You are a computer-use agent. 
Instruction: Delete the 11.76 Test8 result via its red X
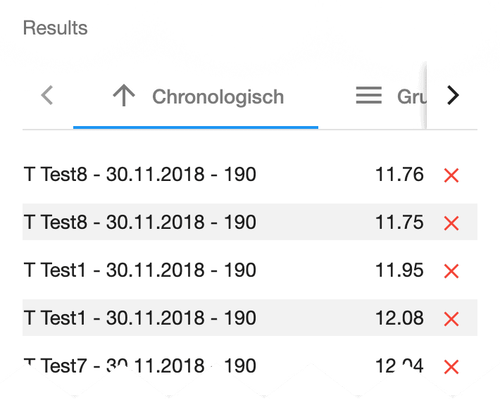(451, 175)
